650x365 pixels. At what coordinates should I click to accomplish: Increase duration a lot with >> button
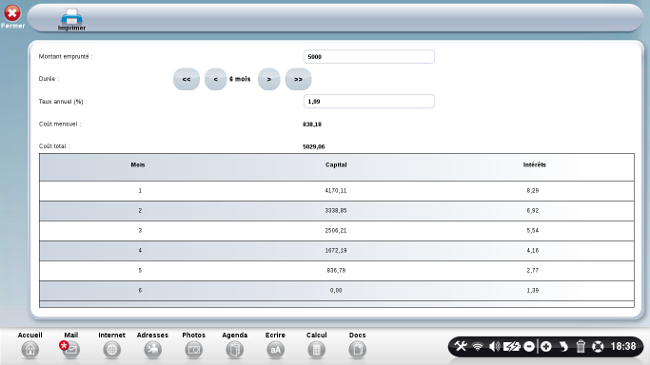298,79
